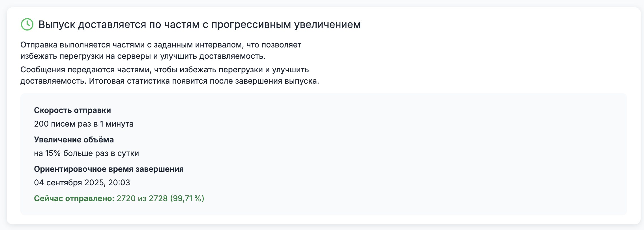Click the sentence starting "Отправка выполняется частями"
644x230 pixels.
click(160, 45)
